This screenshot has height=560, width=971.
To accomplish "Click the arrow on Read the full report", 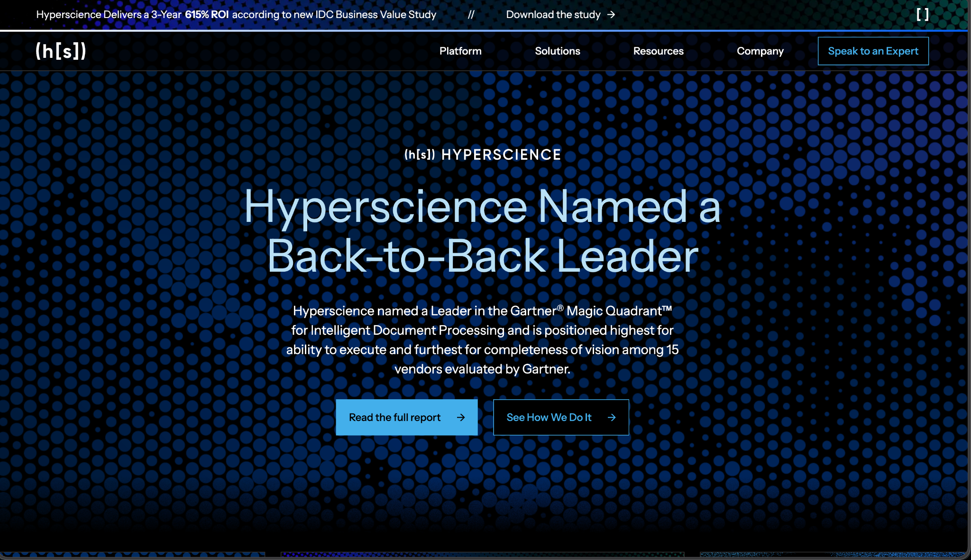I will click(x=461, y=417).
